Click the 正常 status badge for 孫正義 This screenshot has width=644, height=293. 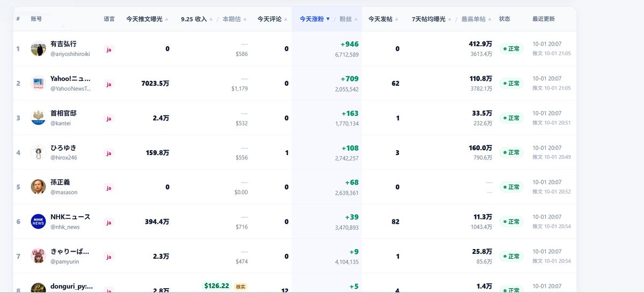(511, 187)
